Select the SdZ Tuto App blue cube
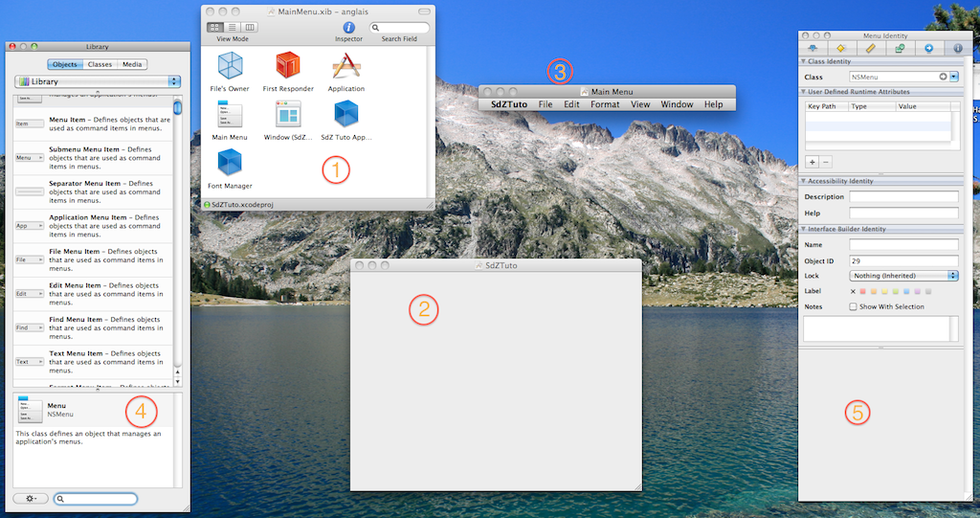 [x=345, y=115]
